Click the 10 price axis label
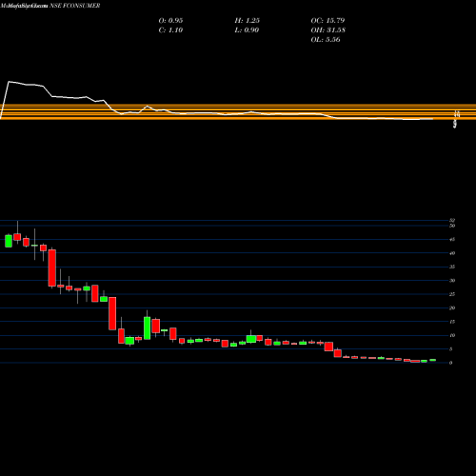476x476 pixels. coord(452,335)
